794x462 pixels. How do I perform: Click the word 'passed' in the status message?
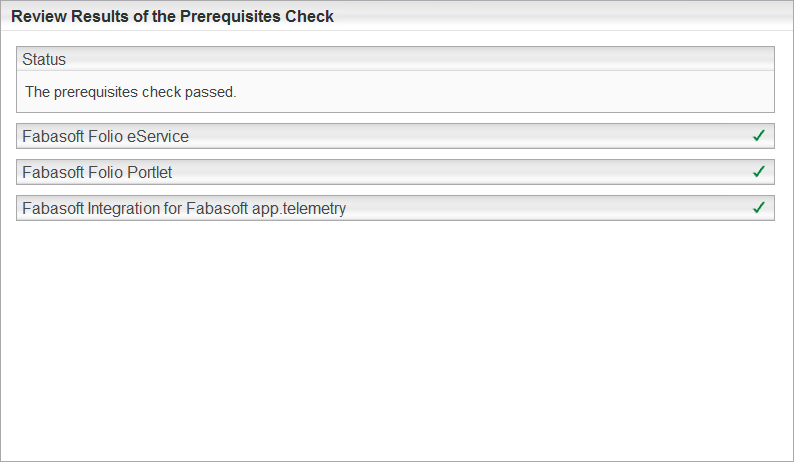click(210, 92)
